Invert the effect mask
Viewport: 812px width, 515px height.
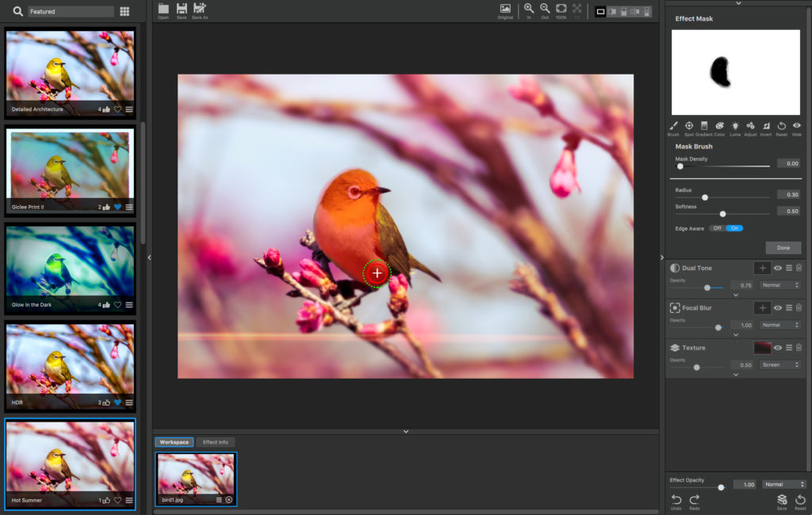766,128
